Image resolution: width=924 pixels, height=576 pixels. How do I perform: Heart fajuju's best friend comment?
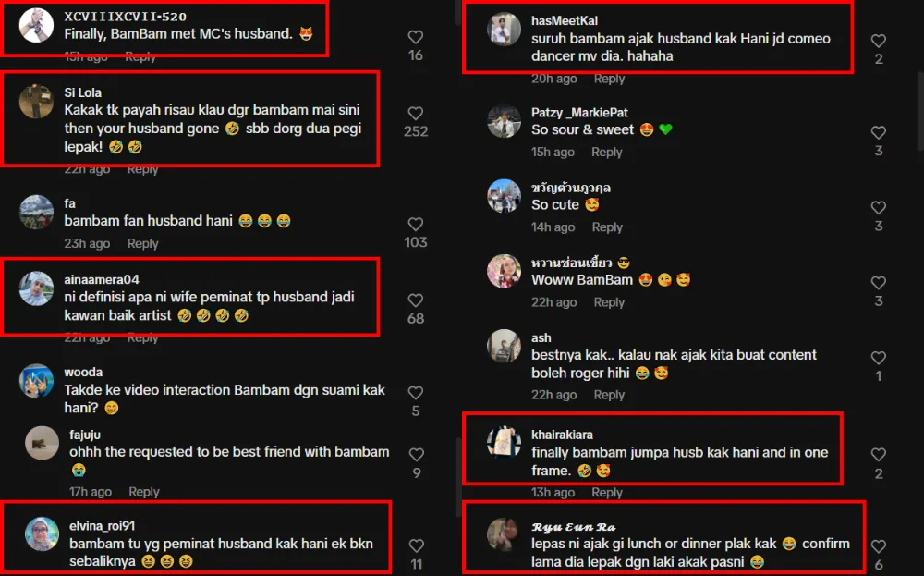coord(416,455)
